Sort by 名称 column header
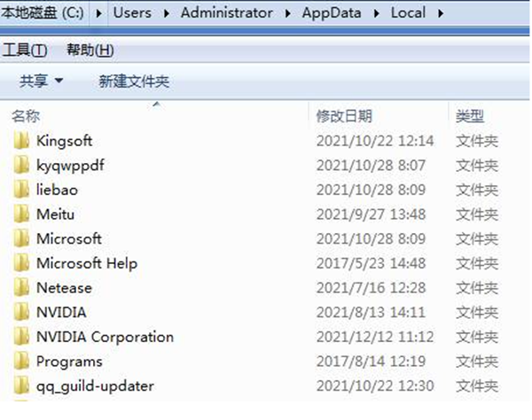This screenshot has width=532, height=420. pyautogui.click(x=26, y=116)
